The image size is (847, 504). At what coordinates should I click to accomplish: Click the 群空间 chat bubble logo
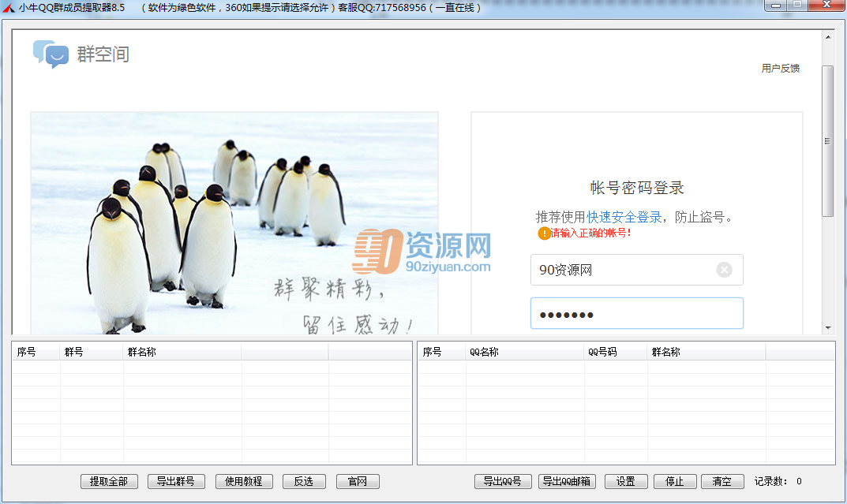point(51,54)
